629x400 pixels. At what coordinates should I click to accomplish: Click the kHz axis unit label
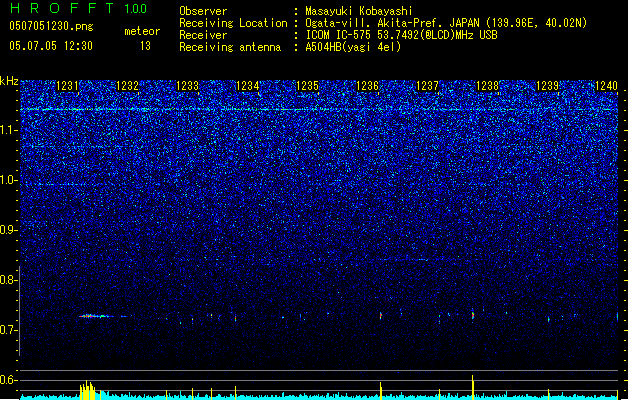click(9, 81)
